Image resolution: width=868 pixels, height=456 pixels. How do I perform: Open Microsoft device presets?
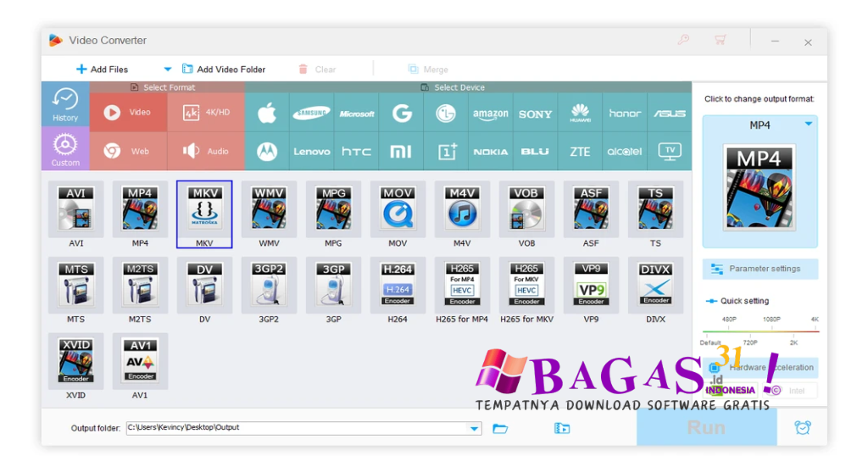(357, 113)
